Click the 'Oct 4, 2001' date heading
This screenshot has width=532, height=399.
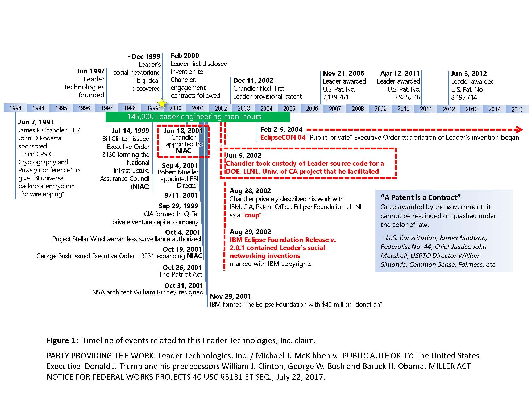tap(182, 232)
